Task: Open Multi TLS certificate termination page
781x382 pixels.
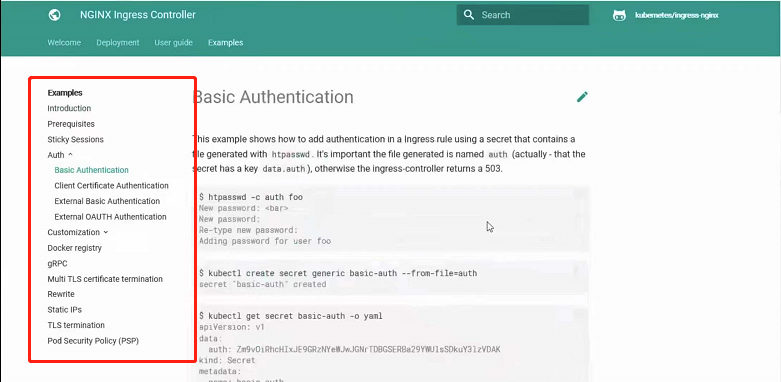Action: pyautogui.click(x=105, y=279)
